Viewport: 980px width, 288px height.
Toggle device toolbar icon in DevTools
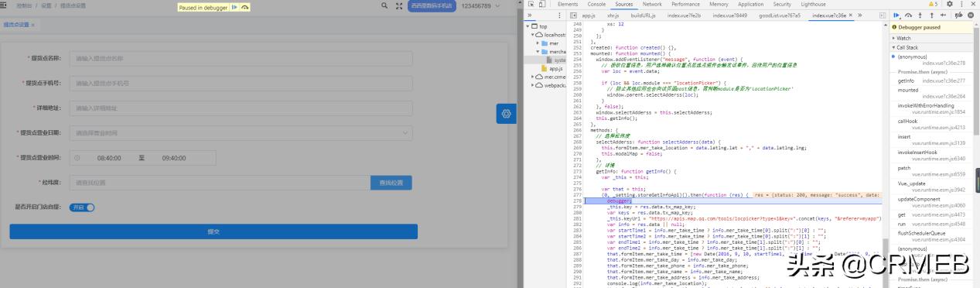click(542, 5)
